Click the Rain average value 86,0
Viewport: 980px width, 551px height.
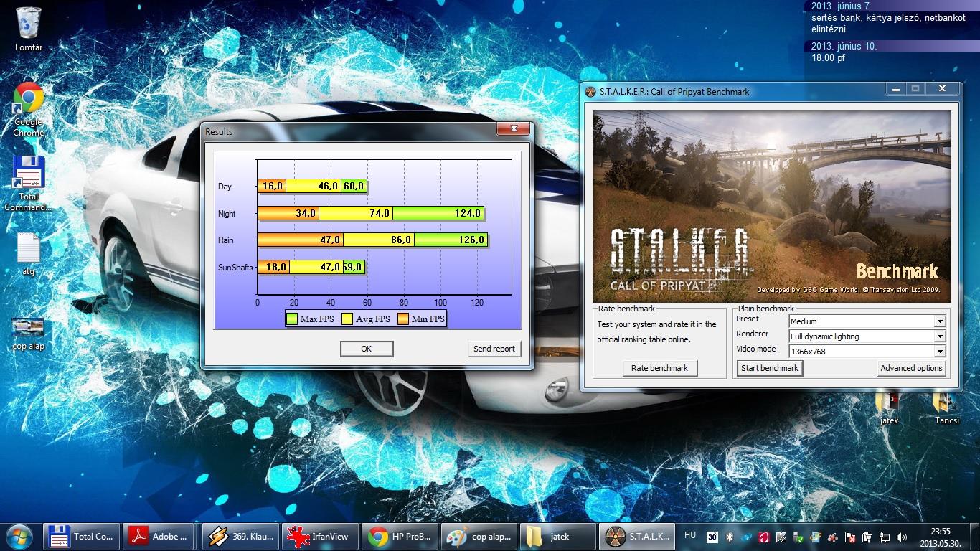(x=401, y=240)
